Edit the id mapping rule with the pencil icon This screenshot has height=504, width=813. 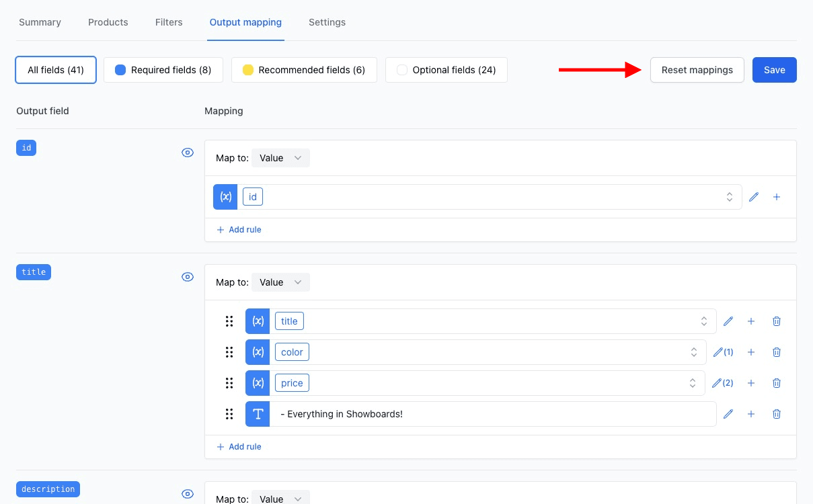(753, 197)
